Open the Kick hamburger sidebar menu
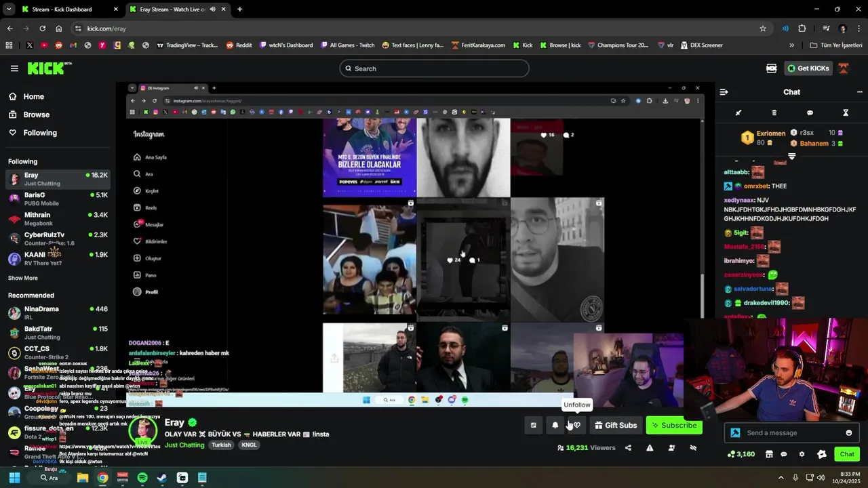Screen dimensions: 868x488 [14, 68]
